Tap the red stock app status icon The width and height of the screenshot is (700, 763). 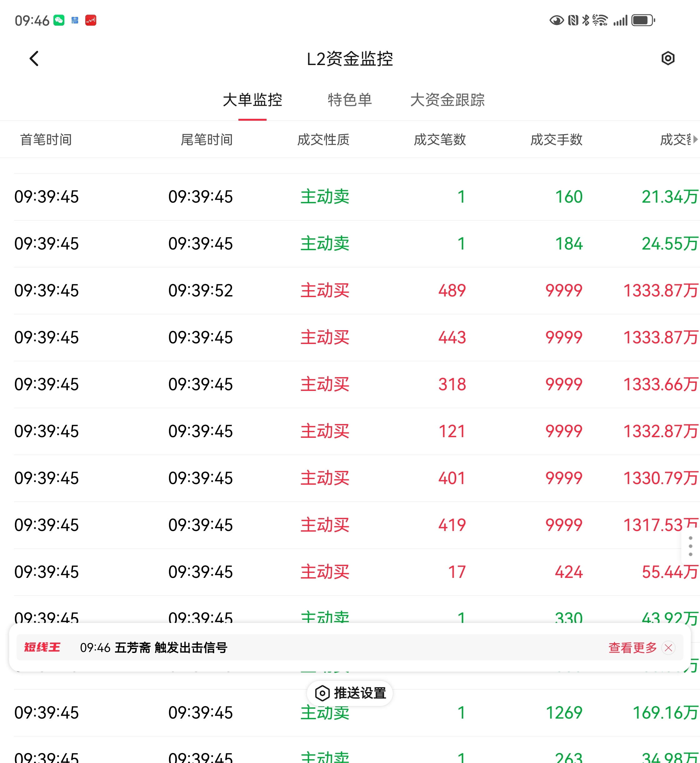click(91, 20)
